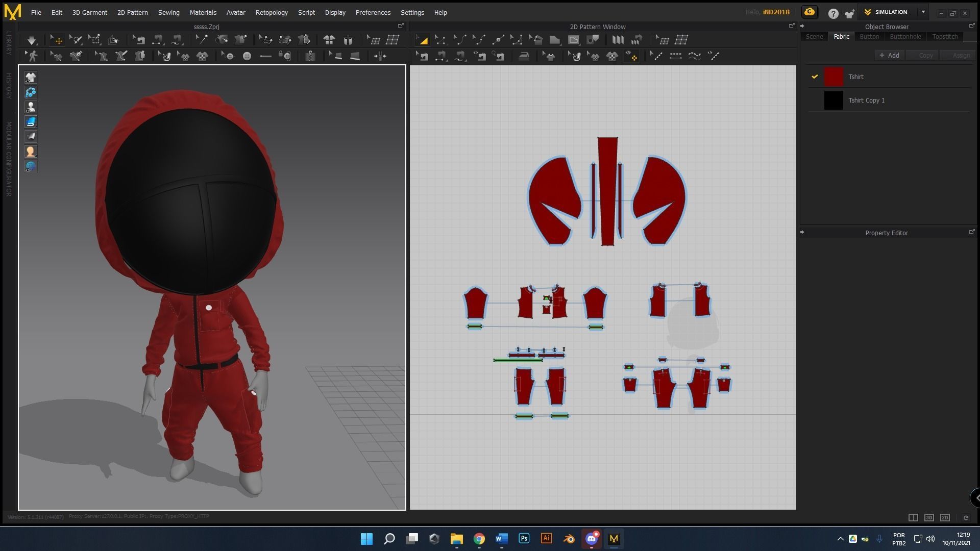
Task: Open the Help question mark icon
Action: point(833,14)
